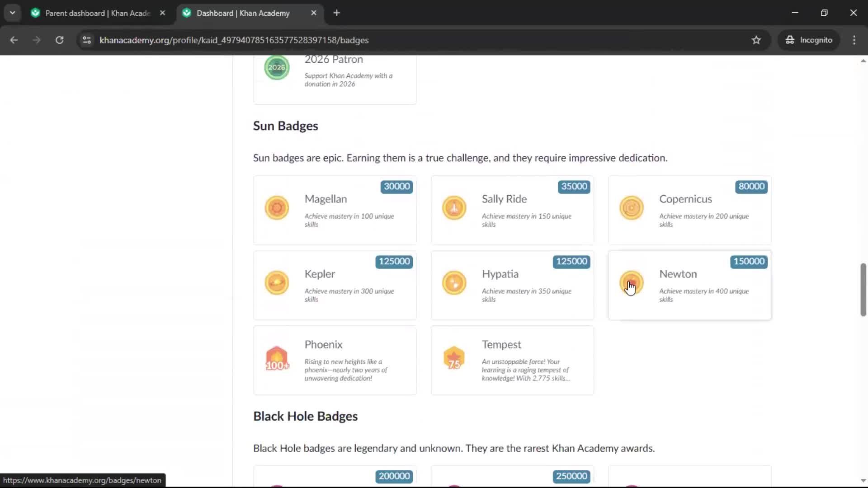868x488 pixels.
Task: Click 'Achieve mastery in 400 unique skills' text
Action: [x=704, y=295]
